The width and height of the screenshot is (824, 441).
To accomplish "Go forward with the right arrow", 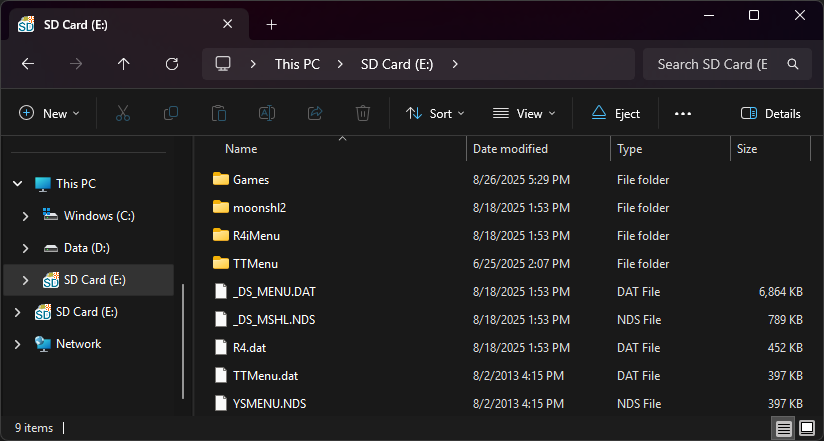I will (76, 64).
